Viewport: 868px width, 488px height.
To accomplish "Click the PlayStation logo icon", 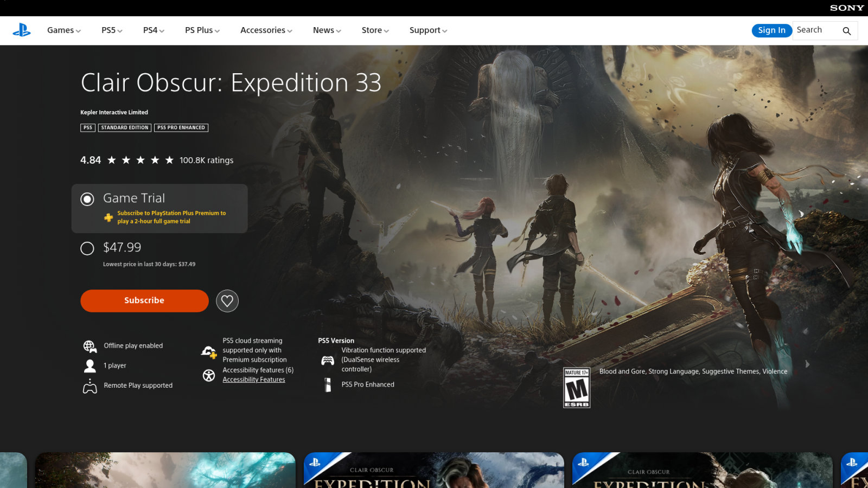I will click(22, 30).
